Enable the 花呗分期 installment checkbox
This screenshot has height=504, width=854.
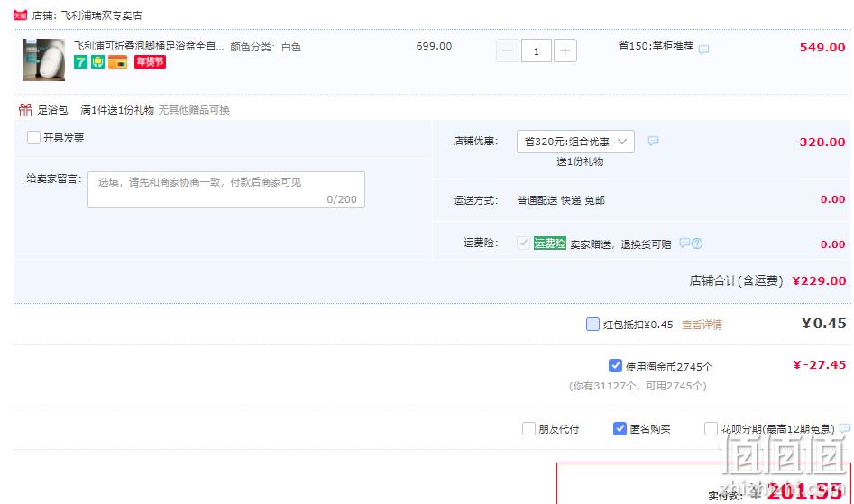click(x=711, y=429)
